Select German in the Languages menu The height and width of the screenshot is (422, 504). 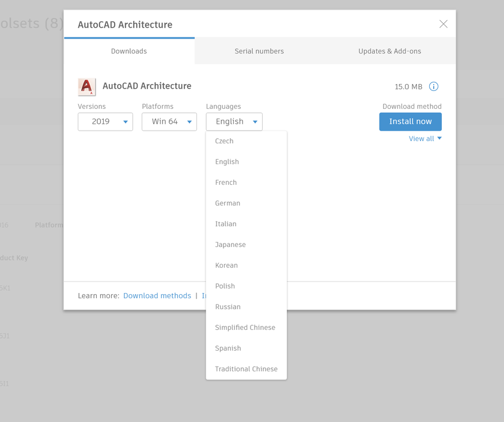point(228,203)
